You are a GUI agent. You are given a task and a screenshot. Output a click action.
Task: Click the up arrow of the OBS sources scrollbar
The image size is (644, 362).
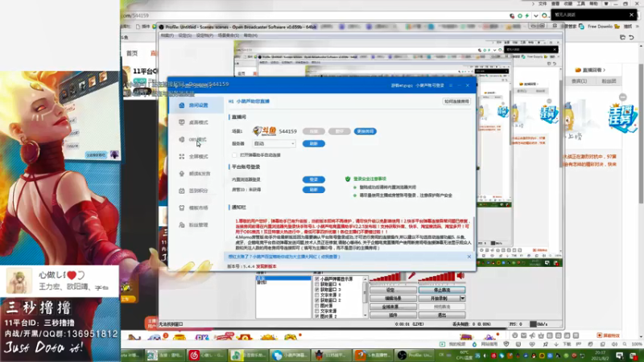[x=365, y=279]
